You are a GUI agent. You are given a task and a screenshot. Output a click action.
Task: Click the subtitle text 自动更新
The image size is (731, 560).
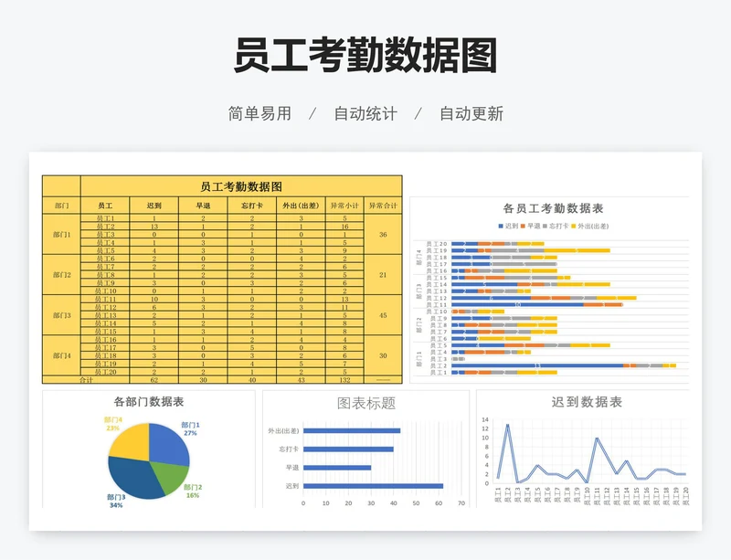pyautogui.click(x=471, y=113)
